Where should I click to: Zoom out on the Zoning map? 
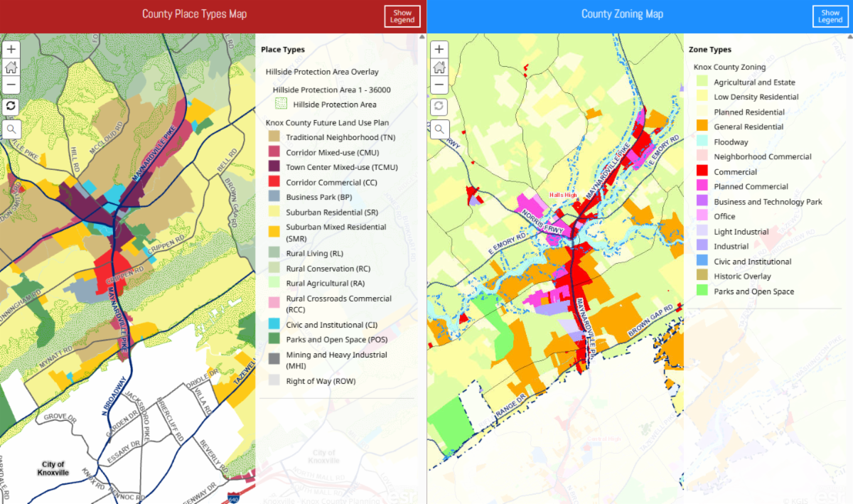click(439, 85)
